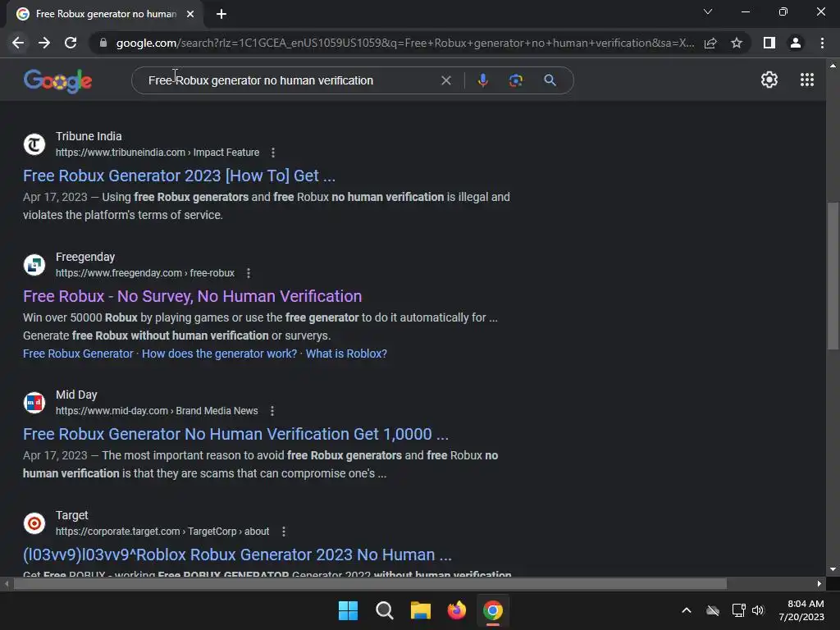Launch Firefox from the taskbar
Screen dimensions: 840x630
pos(456,610)
